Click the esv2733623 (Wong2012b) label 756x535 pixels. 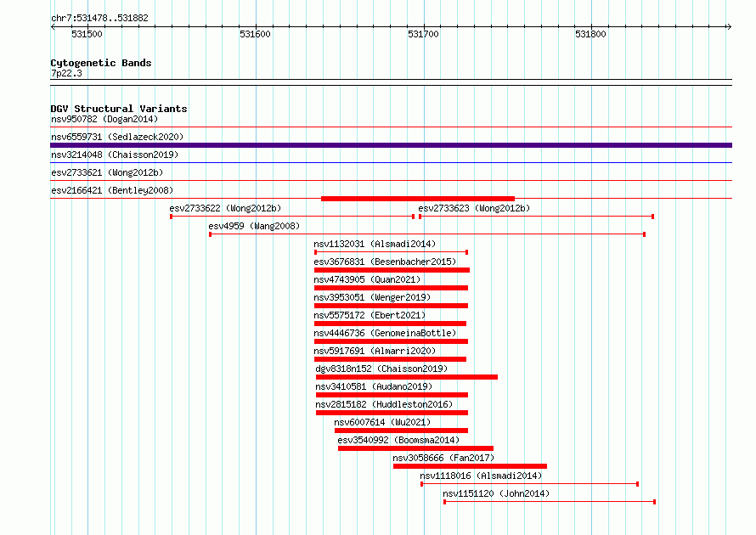(474, 208)
